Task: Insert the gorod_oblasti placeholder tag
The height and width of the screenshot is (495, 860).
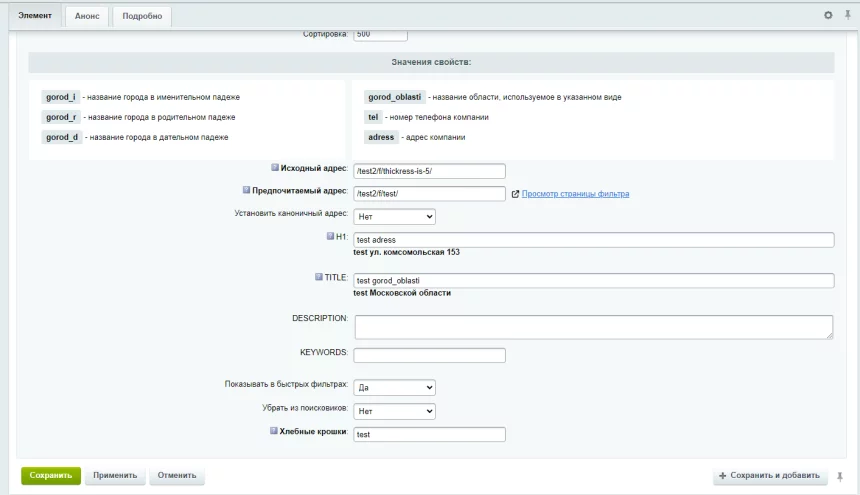Action: coord(395,97)
